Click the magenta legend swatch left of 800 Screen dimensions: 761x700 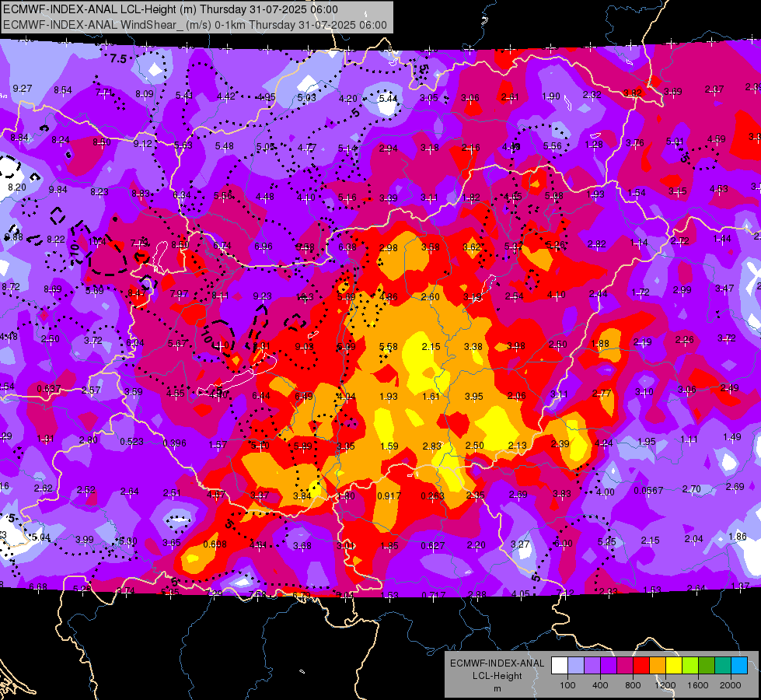625,665
